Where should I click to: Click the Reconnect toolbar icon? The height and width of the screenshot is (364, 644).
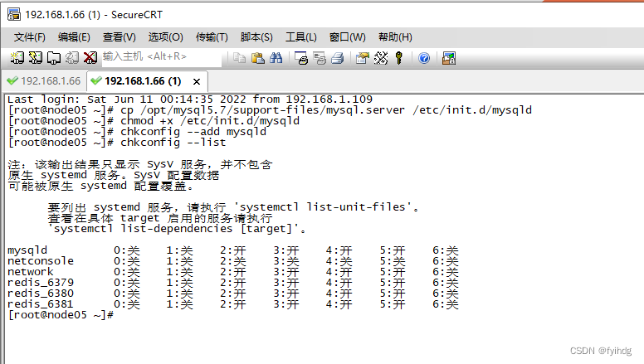tap(72, 58)
